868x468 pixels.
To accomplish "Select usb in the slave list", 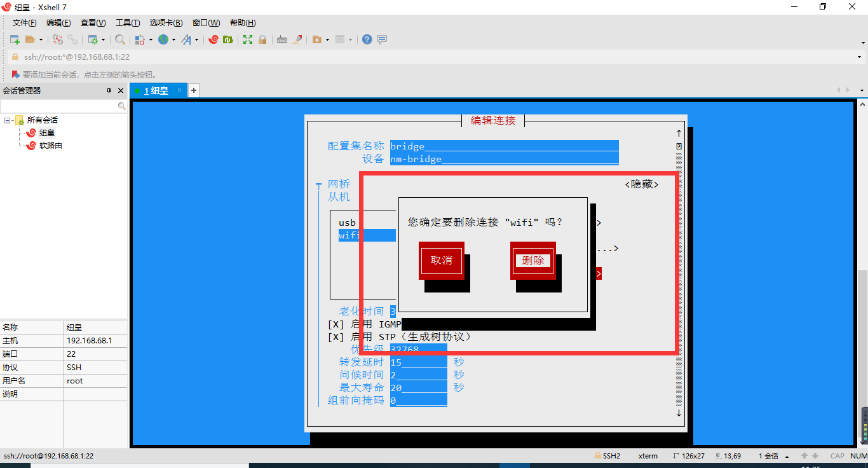I will pos(348,223).
